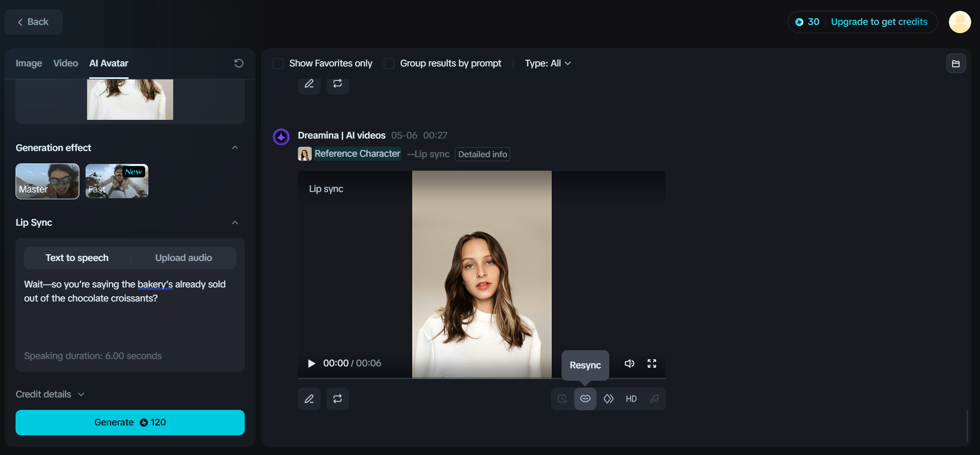Viewport: 980px width, 455px height.
Task: Click the regenerate loop icon below the video
Action: pos(338,399)
